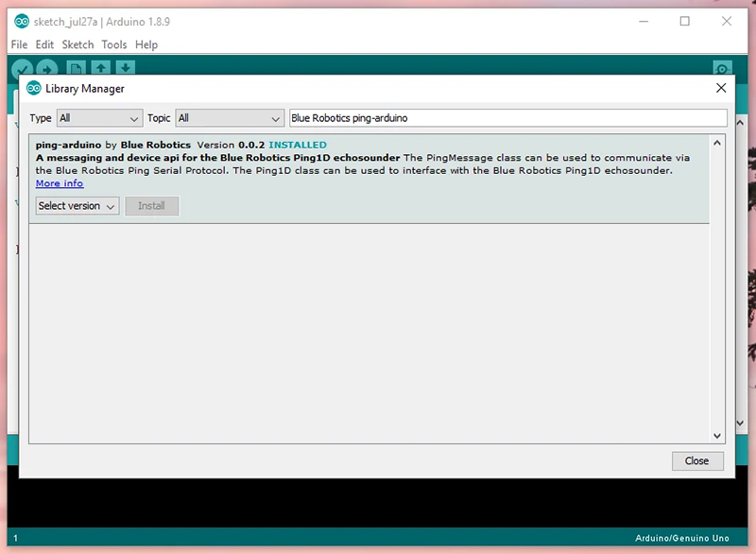Expand the Select version dropdown
The width and height of the screenshot is (756, 554).
point(77,206)
